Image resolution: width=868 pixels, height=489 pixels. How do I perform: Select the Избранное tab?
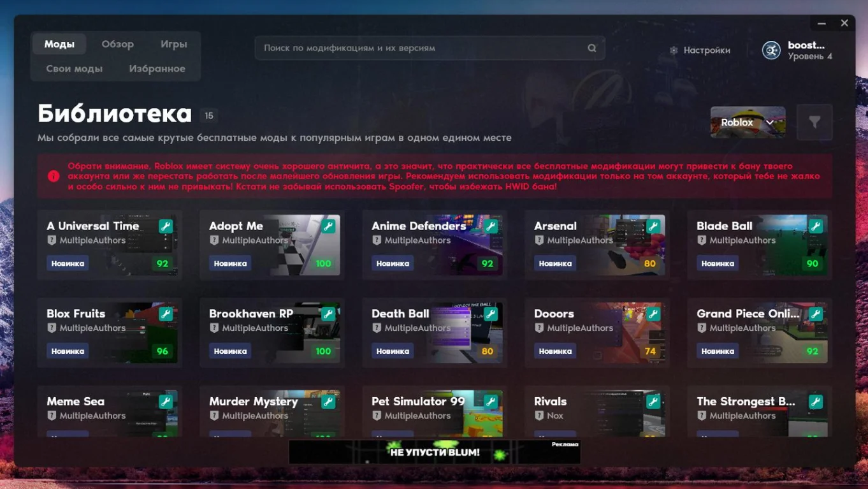(157, 69)
